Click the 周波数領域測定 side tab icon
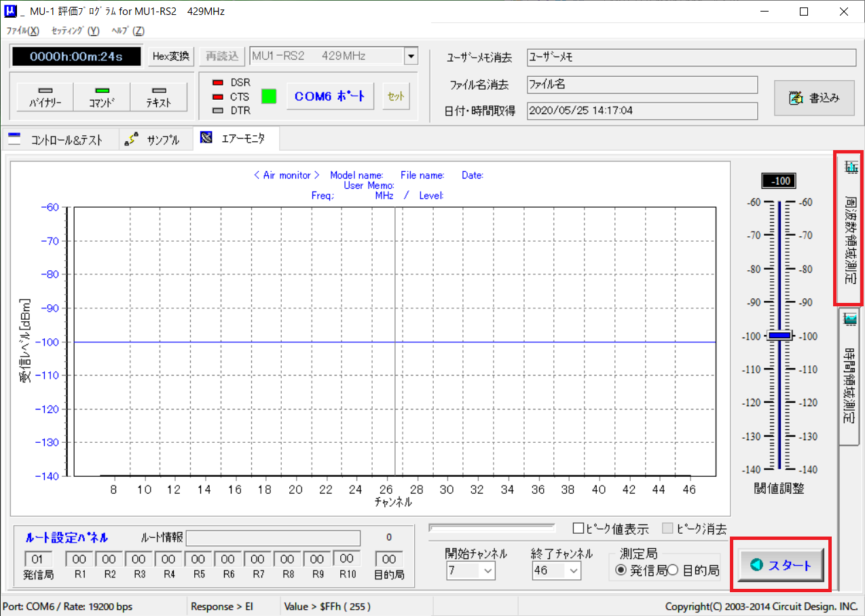Viewport: 865px width, 616px height. (850, 166)
